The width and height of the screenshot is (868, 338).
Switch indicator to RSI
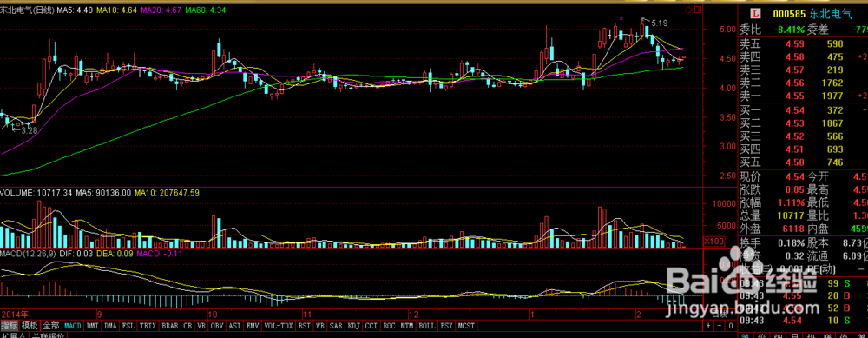pos(305,326)
